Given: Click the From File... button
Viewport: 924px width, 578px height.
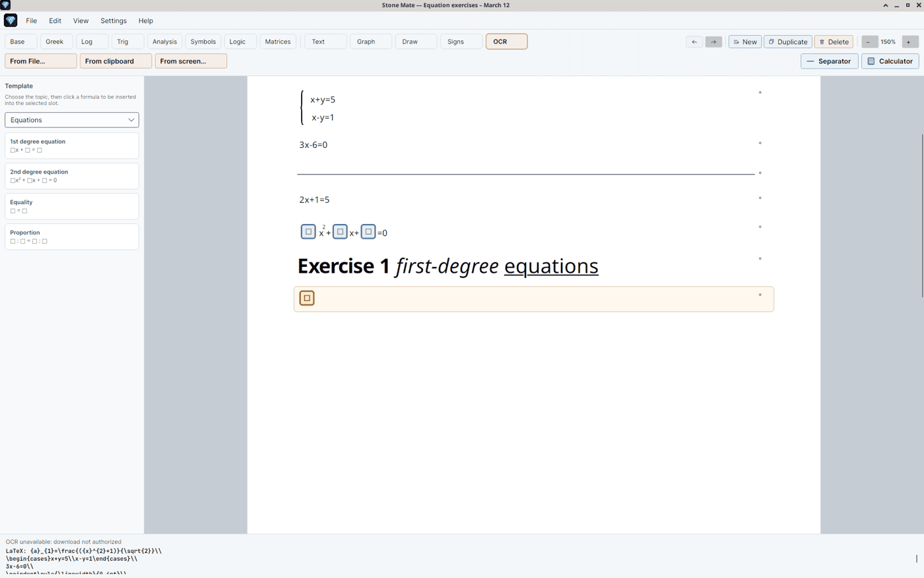Looking at the screenshot, I should click(x=41, y=61).
